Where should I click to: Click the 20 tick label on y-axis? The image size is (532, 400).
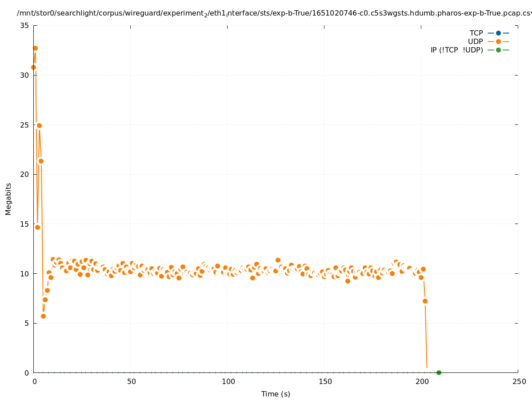point(24,174)
